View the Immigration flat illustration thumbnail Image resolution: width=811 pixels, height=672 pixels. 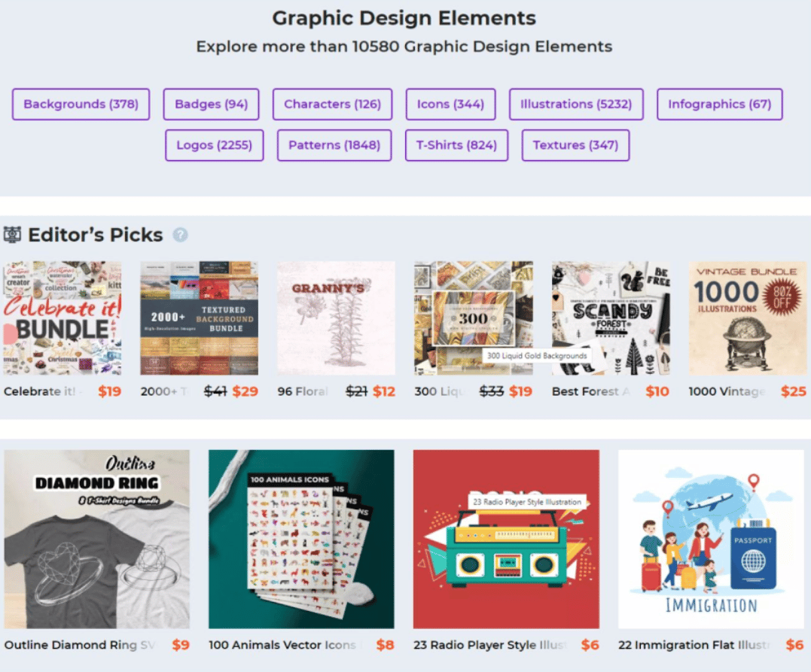coord(711,539)
